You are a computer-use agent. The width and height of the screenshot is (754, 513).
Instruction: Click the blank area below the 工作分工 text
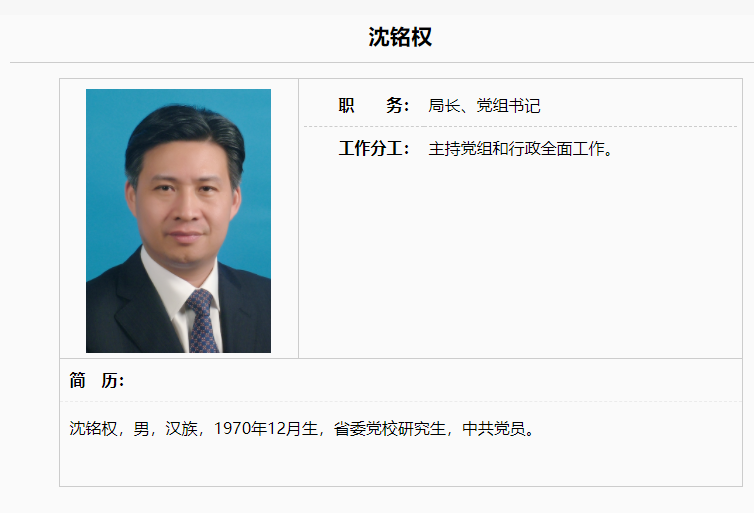[520, 260]
